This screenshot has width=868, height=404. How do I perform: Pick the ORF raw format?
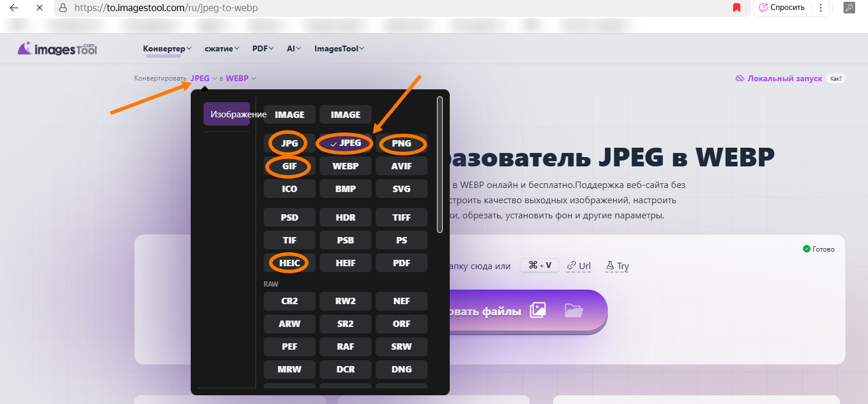point(402,324)
